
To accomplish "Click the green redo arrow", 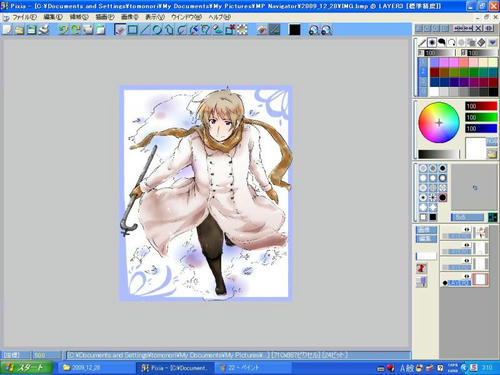I will tap(75, 30).
